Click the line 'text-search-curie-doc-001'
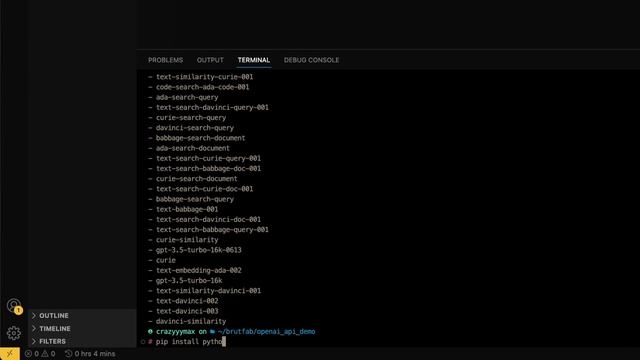 click(x=204, y=189)
